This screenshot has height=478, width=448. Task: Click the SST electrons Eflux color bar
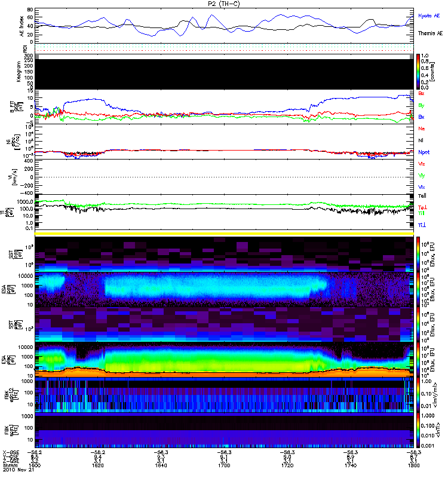(x=418, y=324)
